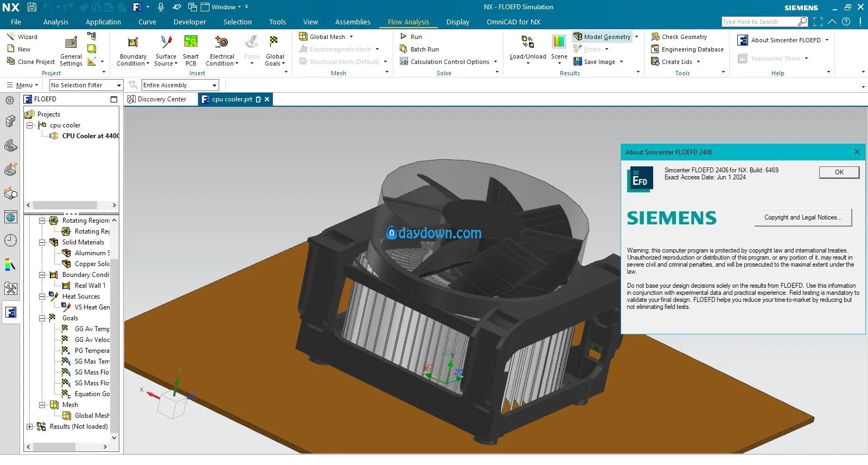This screenshot has height=465, width=868.
Task: Open the Display ribbon tab
Action: (458, 22)
